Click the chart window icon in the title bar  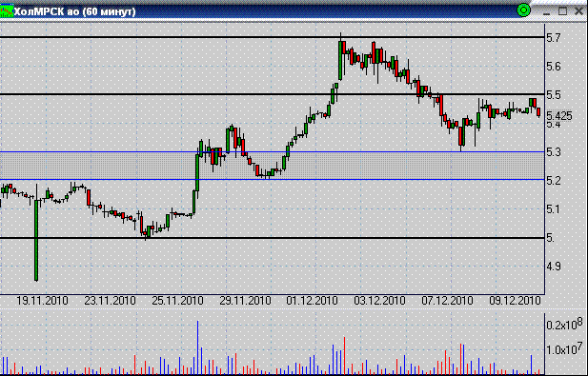7,10
